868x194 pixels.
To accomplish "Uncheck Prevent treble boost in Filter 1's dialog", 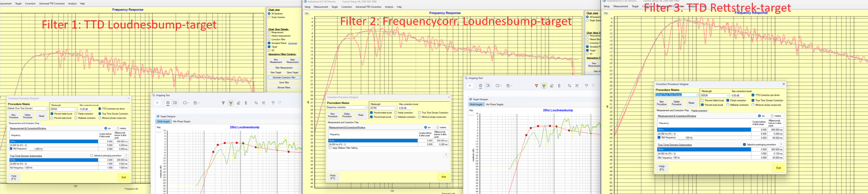I will 52,114.
